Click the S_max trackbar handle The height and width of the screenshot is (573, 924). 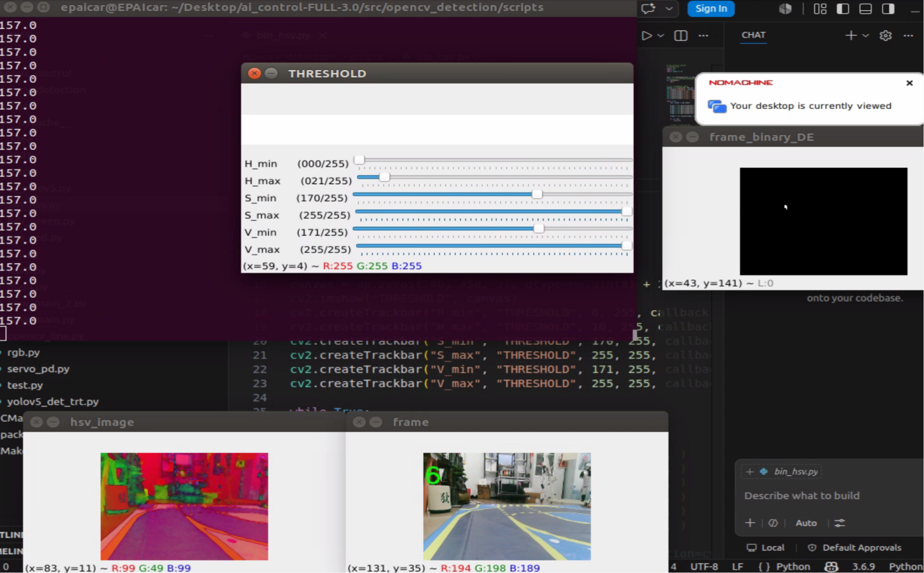click(626, 212)
